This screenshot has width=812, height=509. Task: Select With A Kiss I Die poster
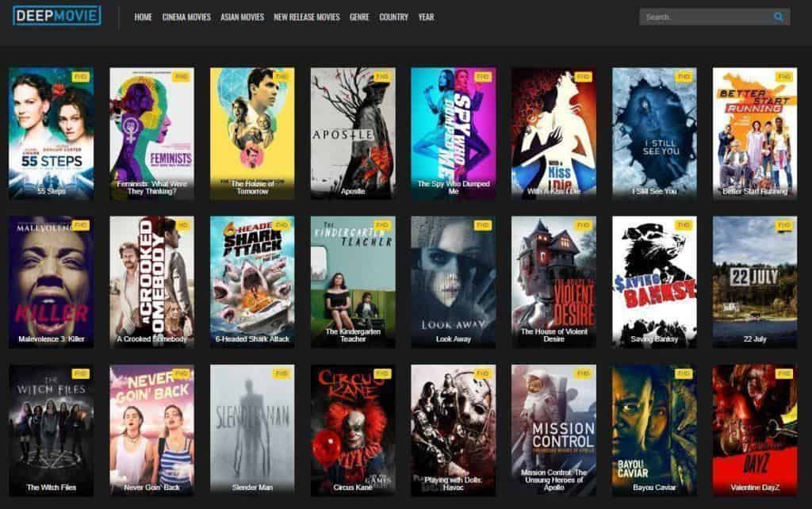[x=553, y=133]
